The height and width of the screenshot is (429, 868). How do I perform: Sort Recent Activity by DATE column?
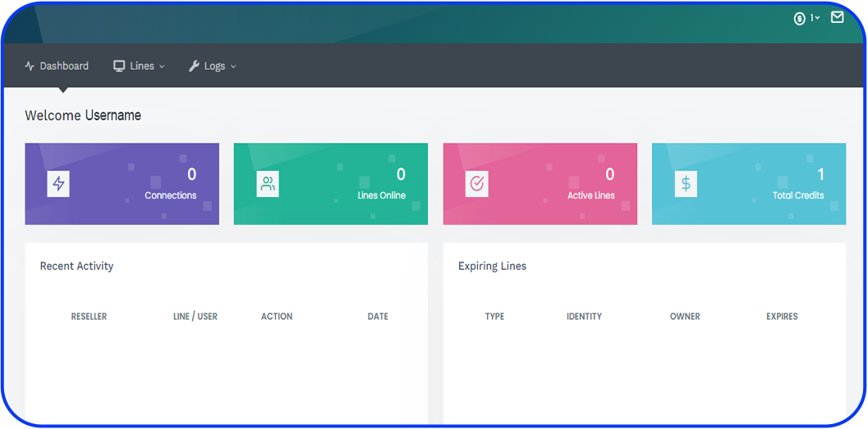click(378, 317)
